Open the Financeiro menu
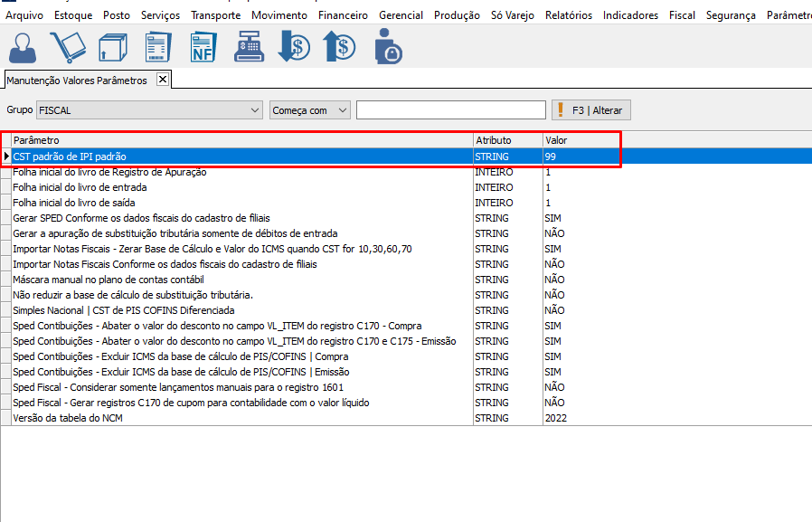This screenshot has width=812, height=522. pyautogui.click(x=343, y=15)
